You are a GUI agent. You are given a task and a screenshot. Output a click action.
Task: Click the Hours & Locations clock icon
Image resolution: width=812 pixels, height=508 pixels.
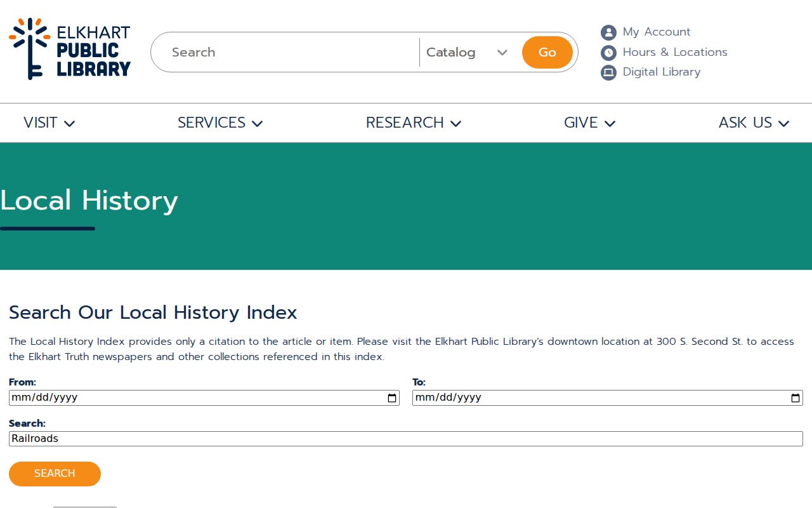(608, 53)
